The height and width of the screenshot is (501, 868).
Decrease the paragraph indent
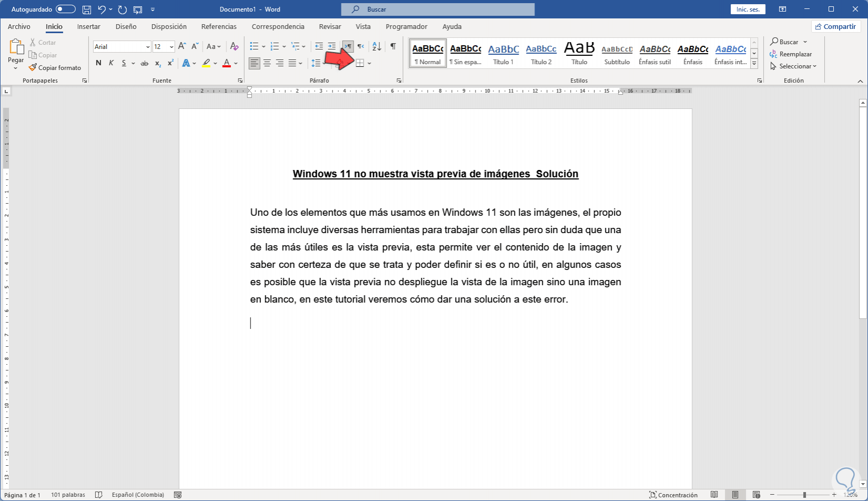319,47
